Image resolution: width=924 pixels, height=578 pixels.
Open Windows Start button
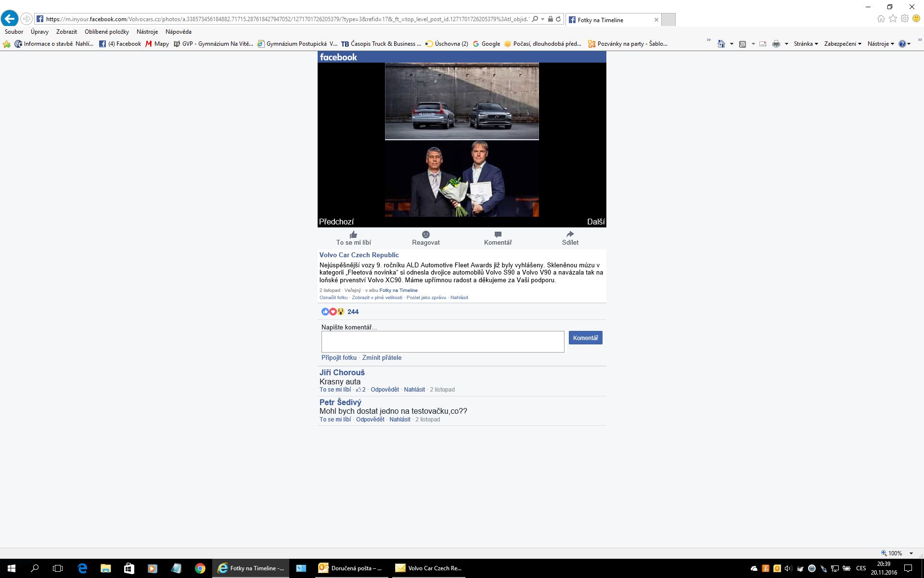tap(12, 568)
